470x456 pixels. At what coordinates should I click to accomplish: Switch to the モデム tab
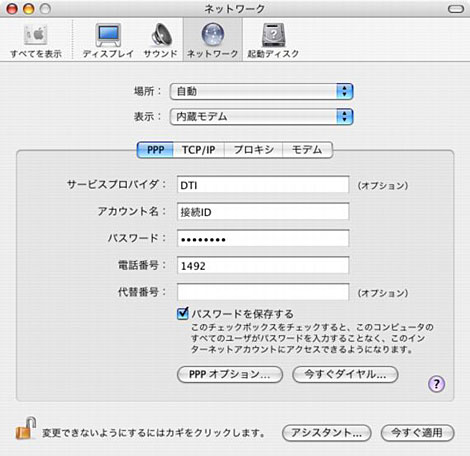tap(307, 150)
